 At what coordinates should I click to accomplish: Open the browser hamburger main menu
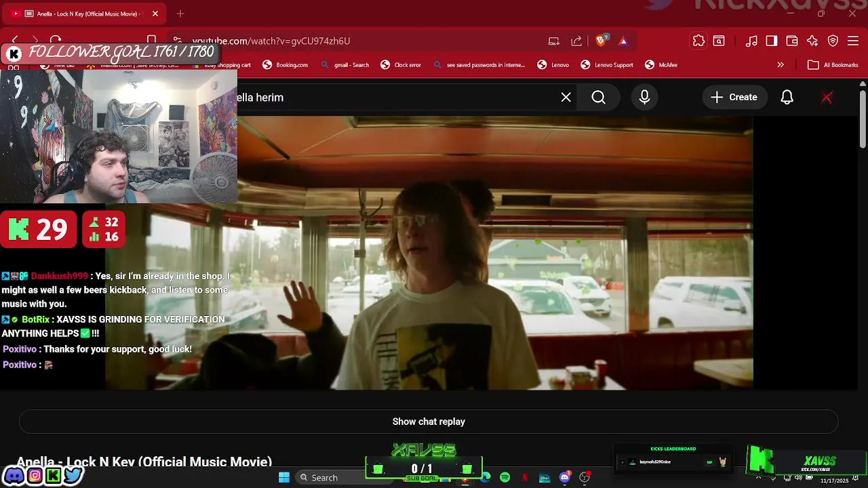[x=854, y=41]
